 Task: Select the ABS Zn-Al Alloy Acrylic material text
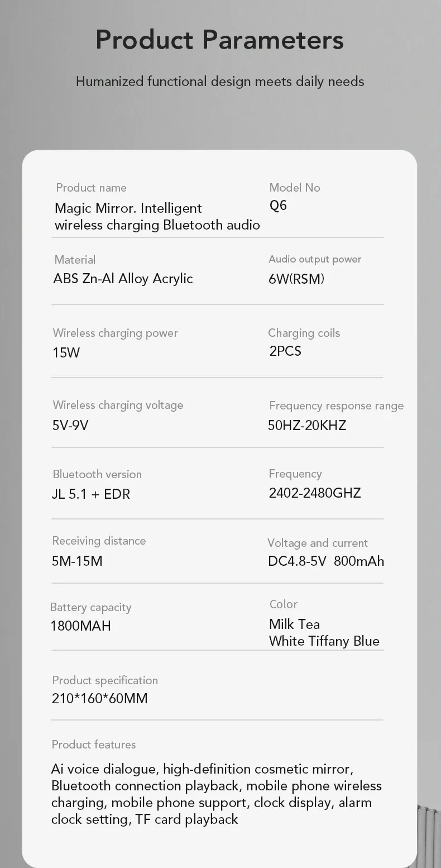click(x=123, y=279)
